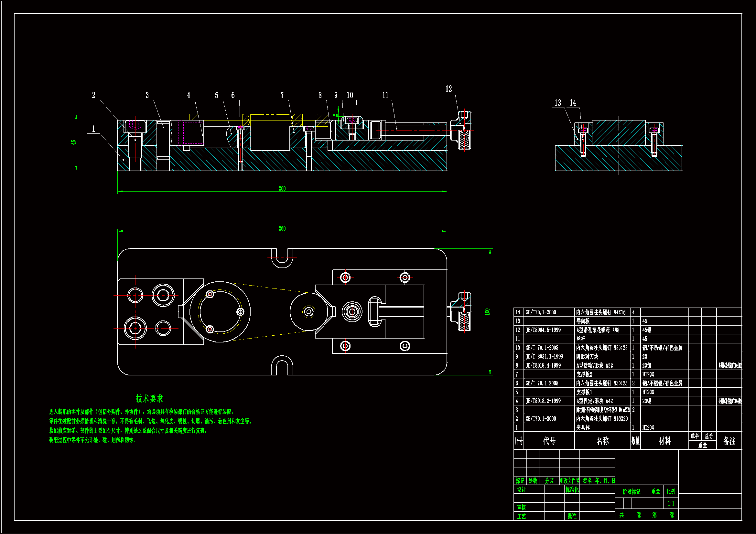Select the 技术要求 heading text
The width and height of the screenshot is (756, 534).
click(149, 399)
